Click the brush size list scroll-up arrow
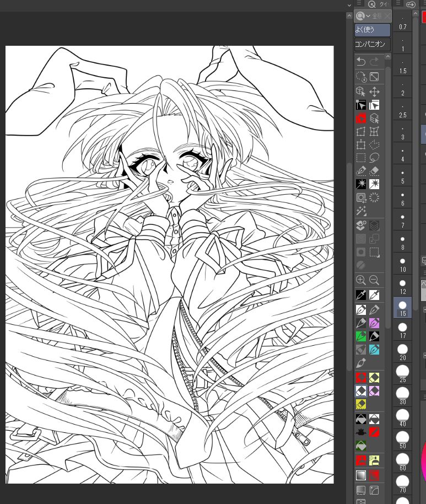Screen dimensions: 426x504 [416, 14]
